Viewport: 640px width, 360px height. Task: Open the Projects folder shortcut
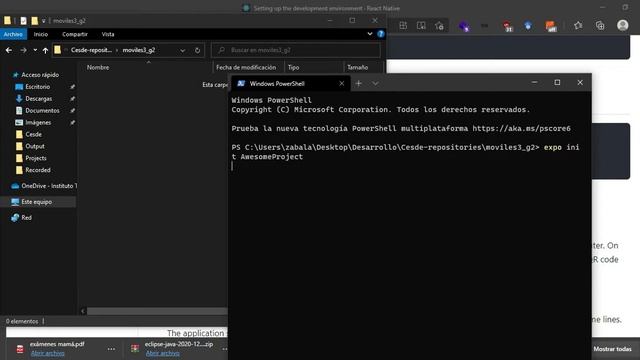tap(36, 158)
